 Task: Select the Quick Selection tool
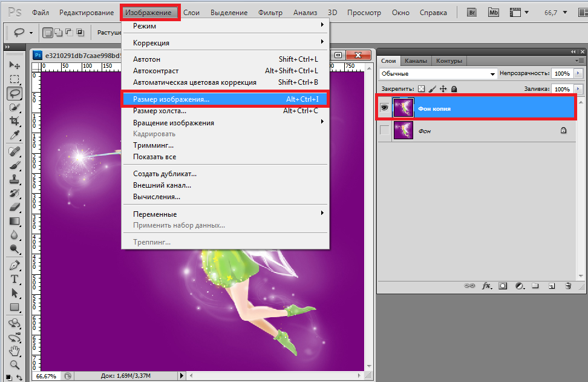tap(15, 107)
